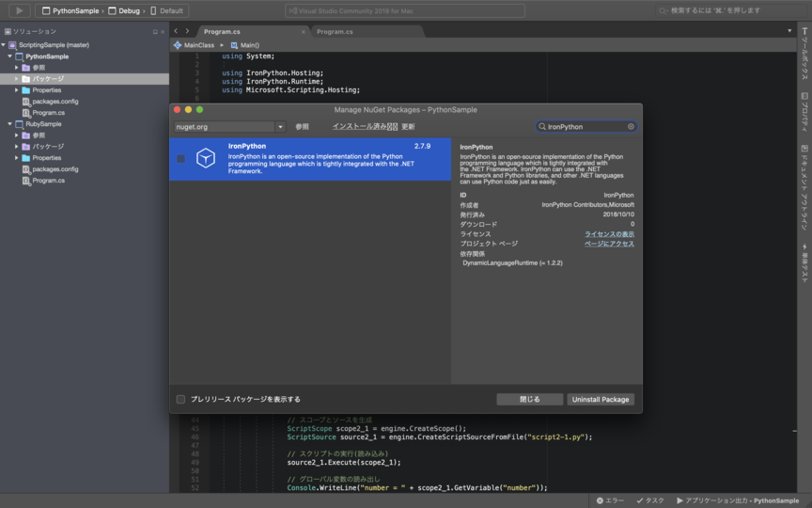Open the Debug configuration selector
This screenshot has width=812, height=508.
(x=124, y=10)
